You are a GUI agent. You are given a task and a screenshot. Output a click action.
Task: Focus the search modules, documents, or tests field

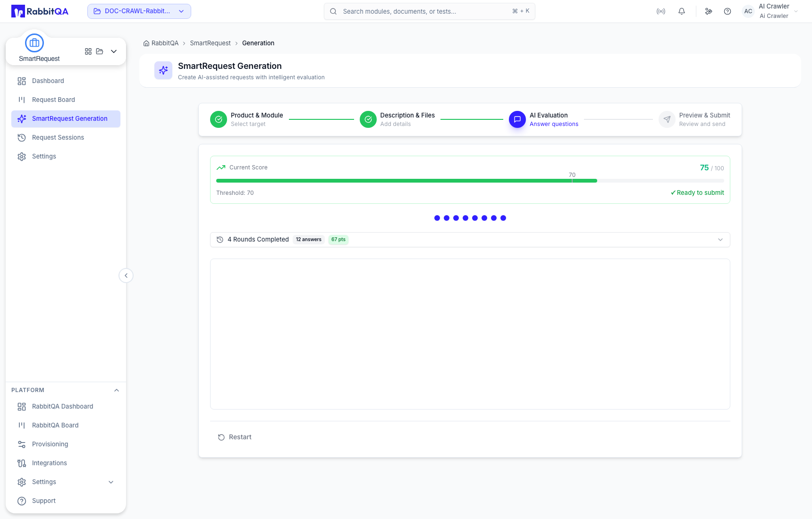pos(430,11)
